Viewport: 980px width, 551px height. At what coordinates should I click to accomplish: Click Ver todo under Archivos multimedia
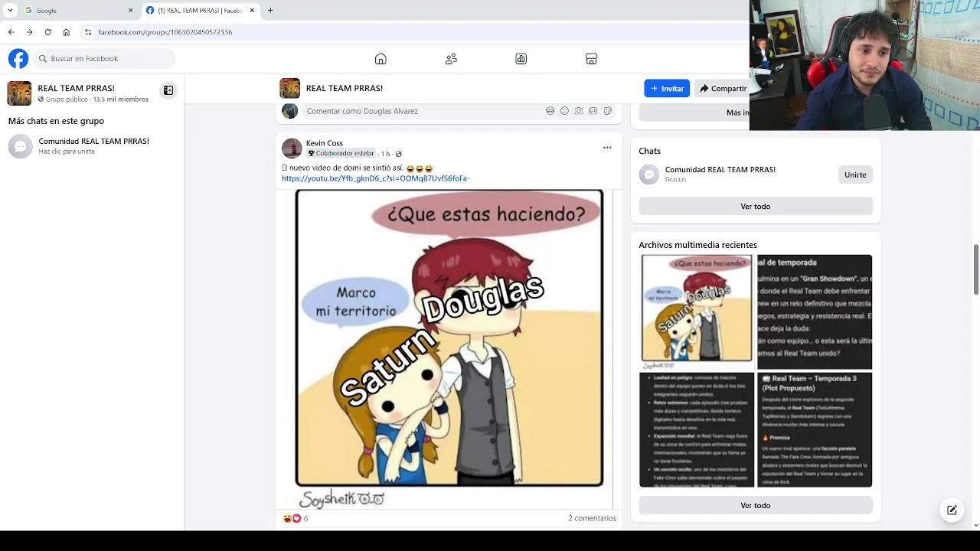(x=756, y=505)
